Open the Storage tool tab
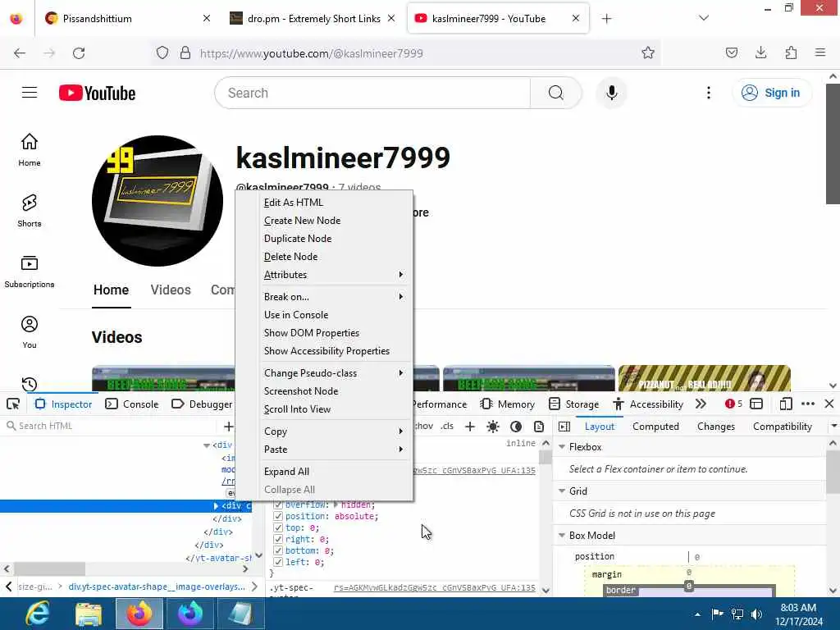840x630 pixels. click(x=574, y=404)
